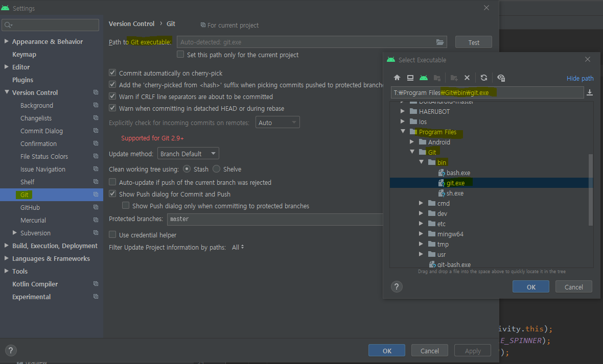Click Project directory Android icon in chooser toolbar
Image resolution: width=603 pixels, height=364 pixels.
(424, 78)
